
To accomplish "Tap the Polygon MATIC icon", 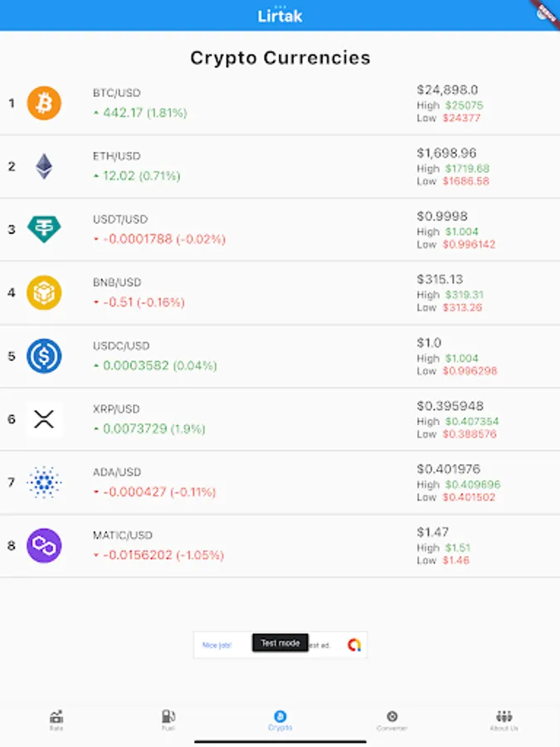I will pyautogui.click(x=44, y=545).
